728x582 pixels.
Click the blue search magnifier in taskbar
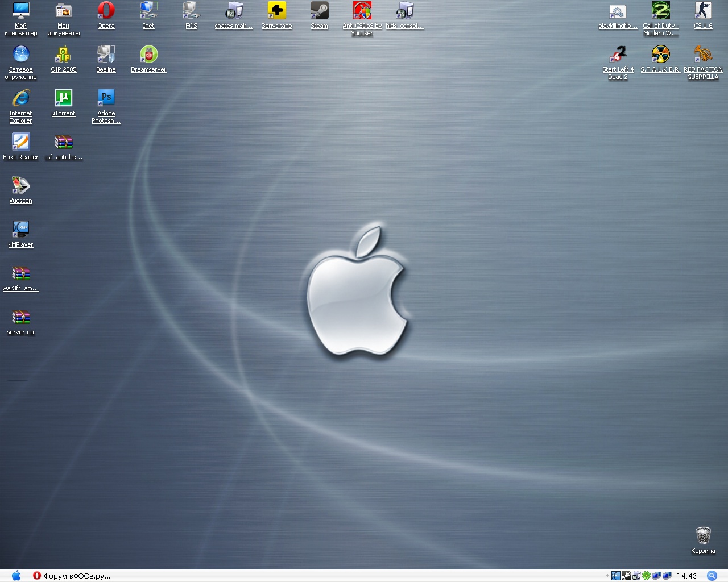712,576
